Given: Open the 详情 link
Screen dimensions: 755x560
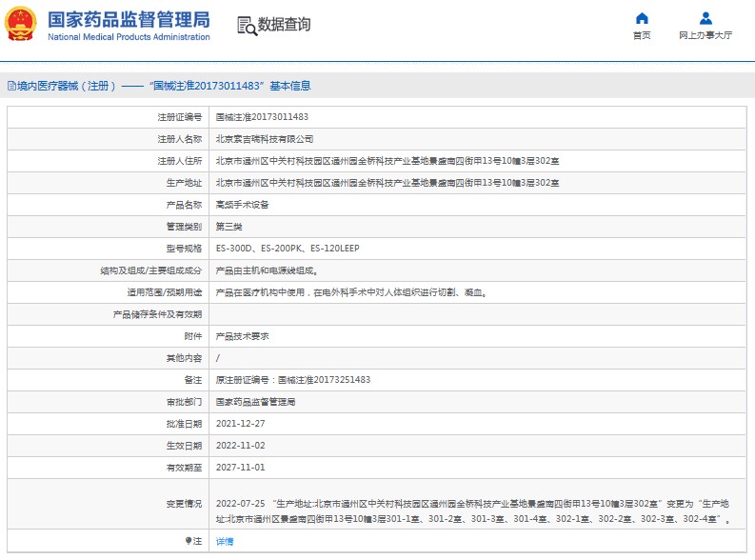Looking at the screenshot, I should 225,541.
